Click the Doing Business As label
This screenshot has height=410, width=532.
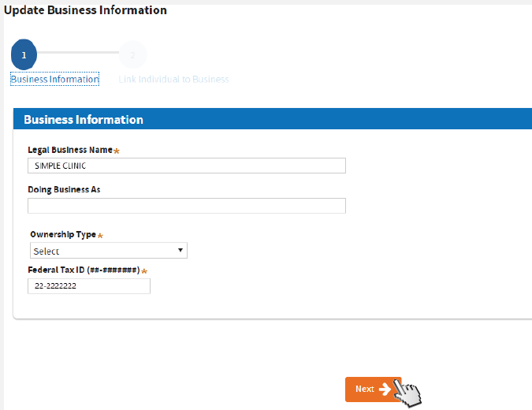(x=64, y=190)
